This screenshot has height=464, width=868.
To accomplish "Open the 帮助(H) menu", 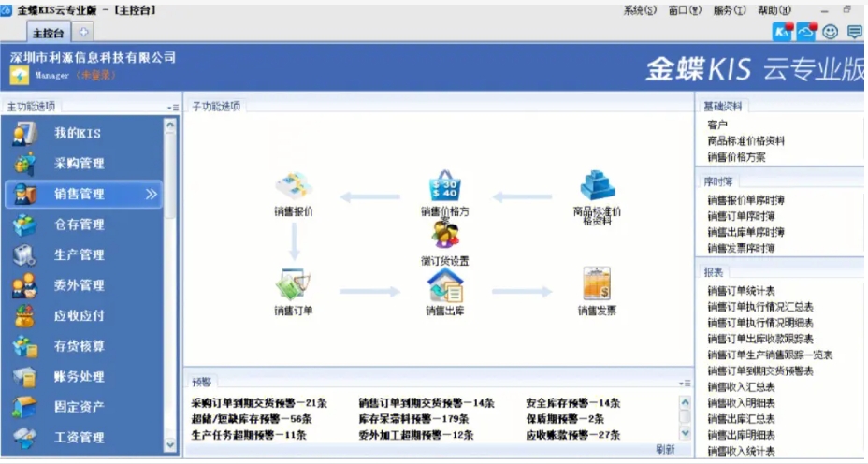I will click(x=774, y=10).
